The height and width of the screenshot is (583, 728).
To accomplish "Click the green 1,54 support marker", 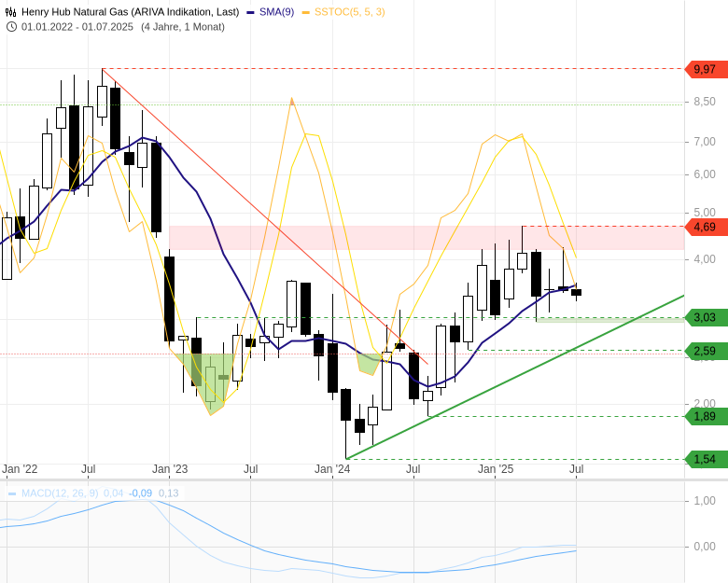I will pos(707,460).
